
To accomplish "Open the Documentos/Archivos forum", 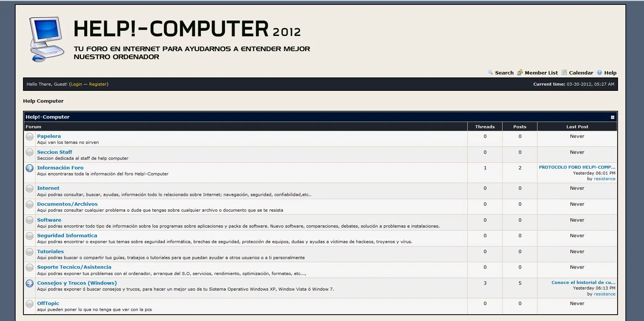I will (67, 204).
